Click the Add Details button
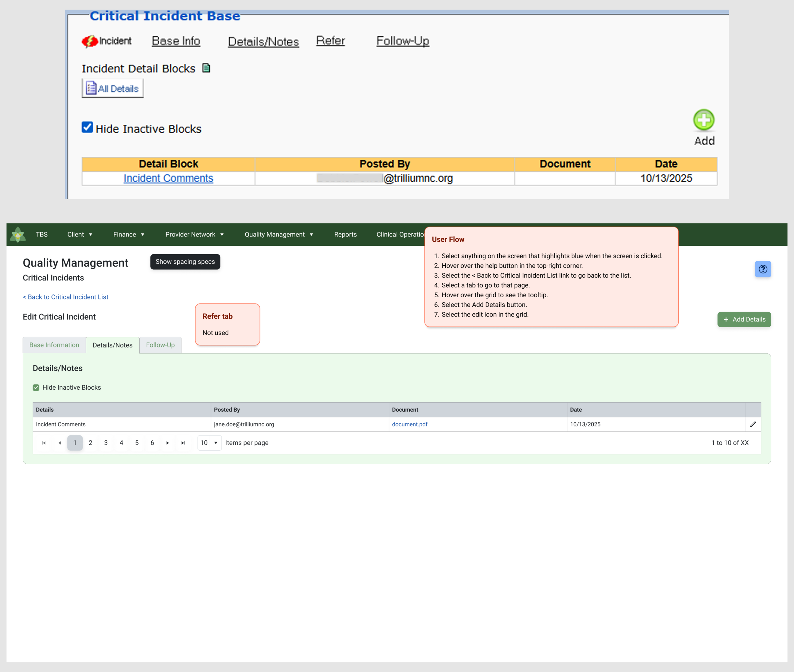The height and width of the screenshot is (672, 794). point(744,320)
